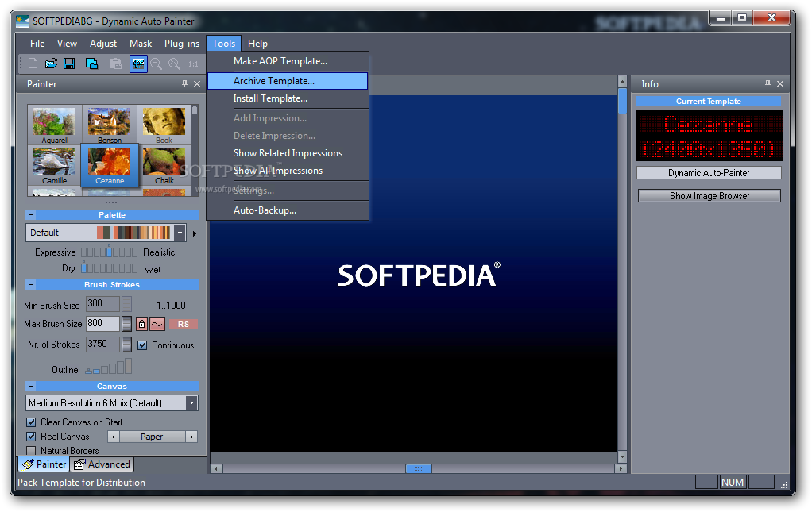Select the Book template thumbnail
812x512 pixels.
(164, 125)
